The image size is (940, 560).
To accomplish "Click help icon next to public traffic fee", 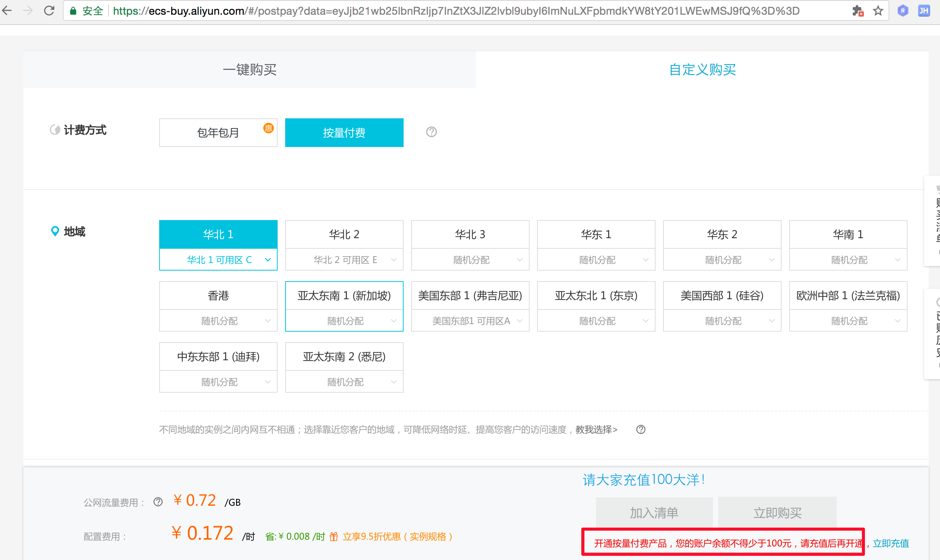I will [158, 502].
